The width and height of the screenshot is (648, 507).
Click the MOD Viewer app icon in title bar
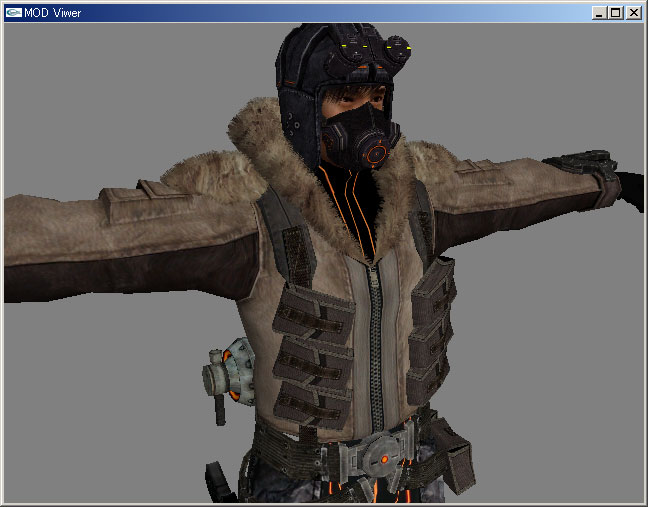pos(14,13)
